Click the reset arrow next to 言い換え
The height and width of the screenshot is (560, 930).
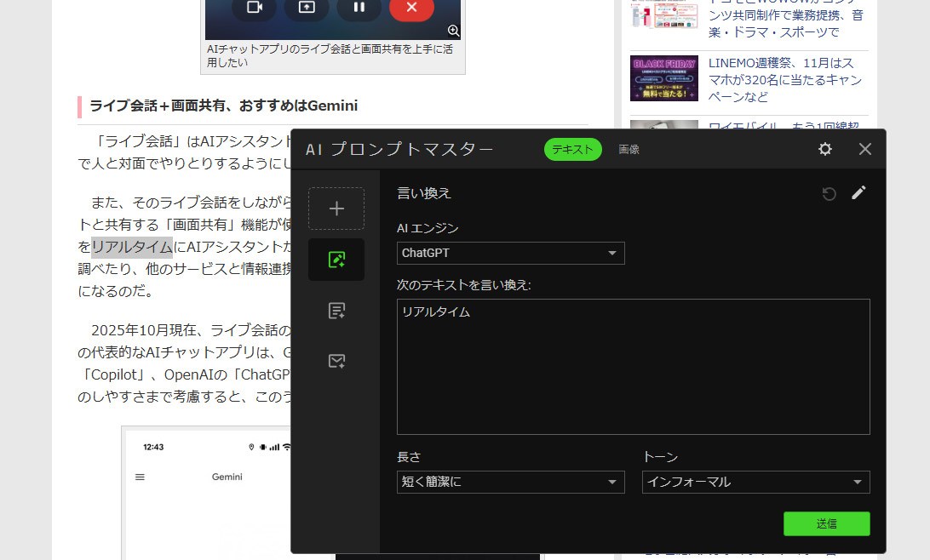point(828,193)
